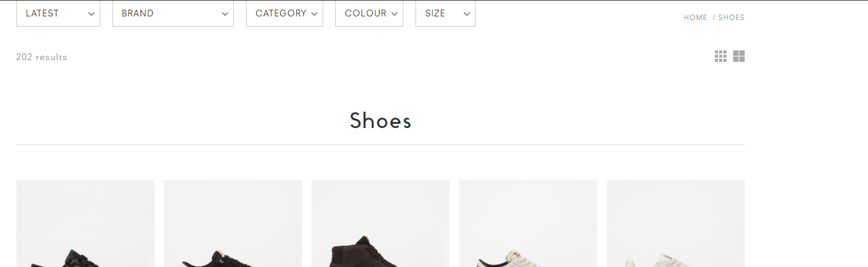Open the white sneaker with black sole

click(528, 223)
